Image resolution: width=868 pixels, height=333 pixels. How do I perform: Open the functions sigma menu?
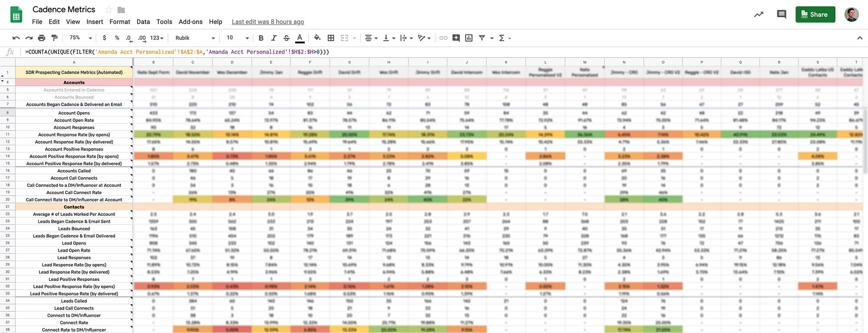504,38
